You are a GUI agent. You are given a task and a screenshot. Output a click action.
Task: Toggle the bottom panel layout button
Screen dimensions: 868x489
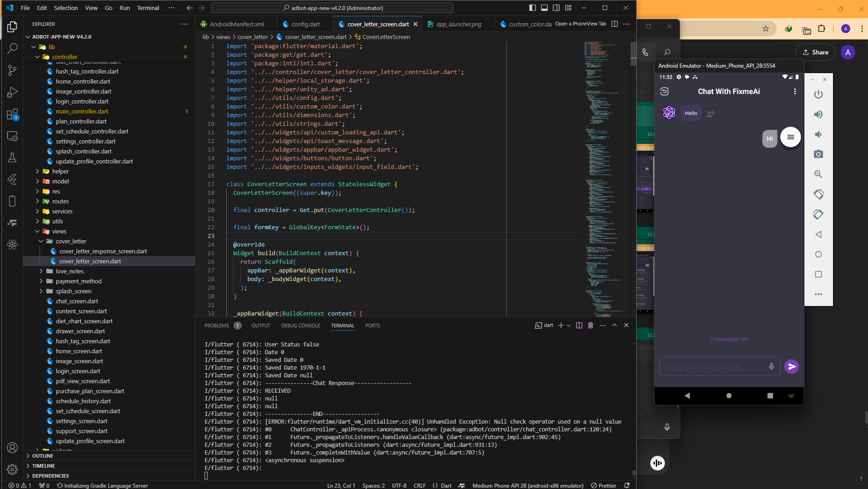click(544, 8)
